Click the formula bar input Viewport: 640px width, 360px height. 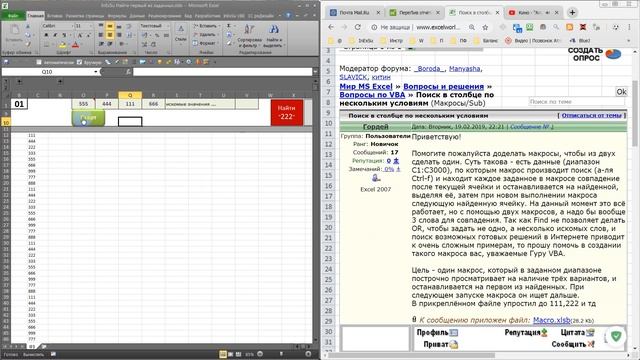pos(222,71)
